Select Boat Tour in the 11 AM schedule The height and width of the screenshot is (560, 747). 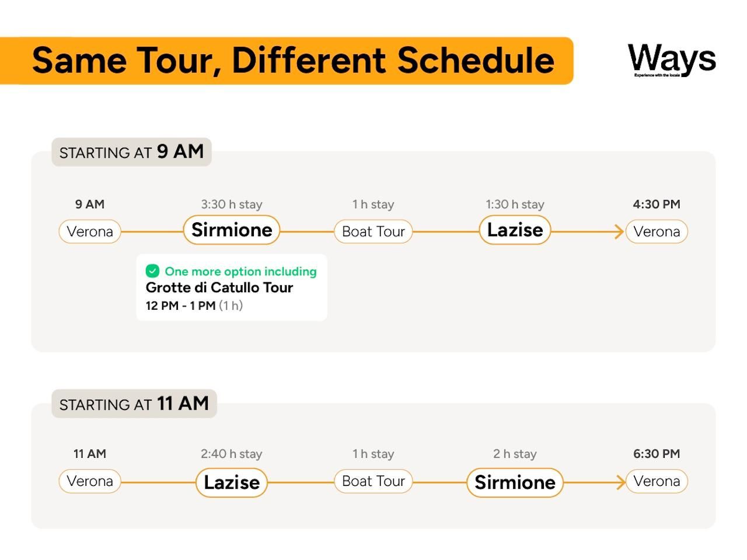coord(373,481)
